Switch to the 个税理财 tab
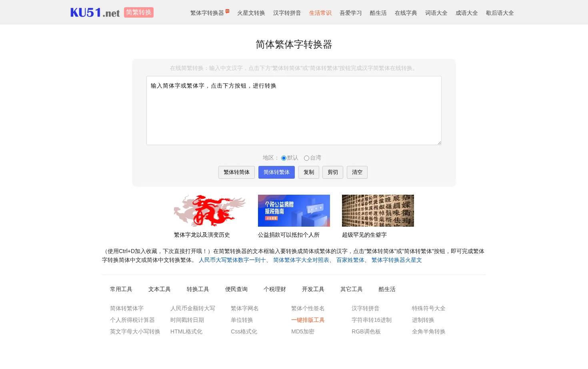Image resolution: width=588 pixels, height=369 pixels. click(x=275, y=289)
